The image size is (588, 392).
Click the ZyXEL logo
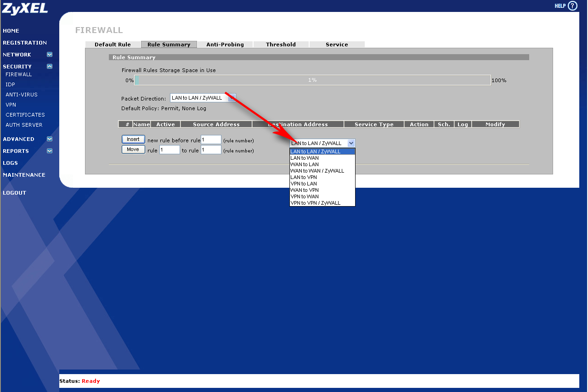25,8
